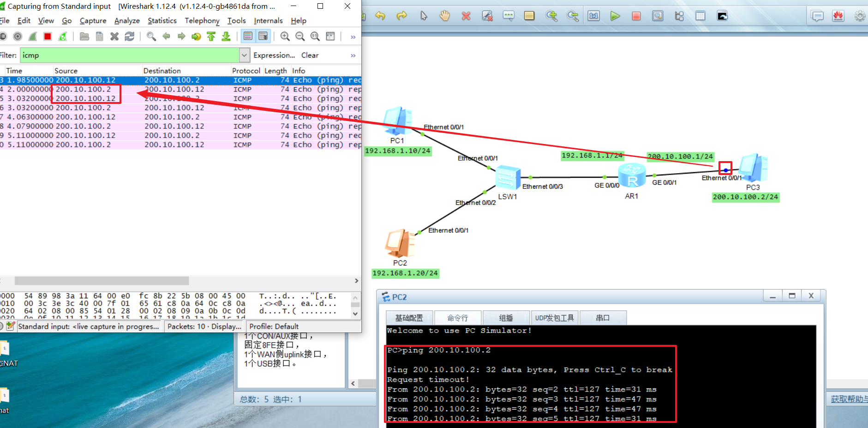Zoom in on Wireshark packet text

click(x=285, y=36)
